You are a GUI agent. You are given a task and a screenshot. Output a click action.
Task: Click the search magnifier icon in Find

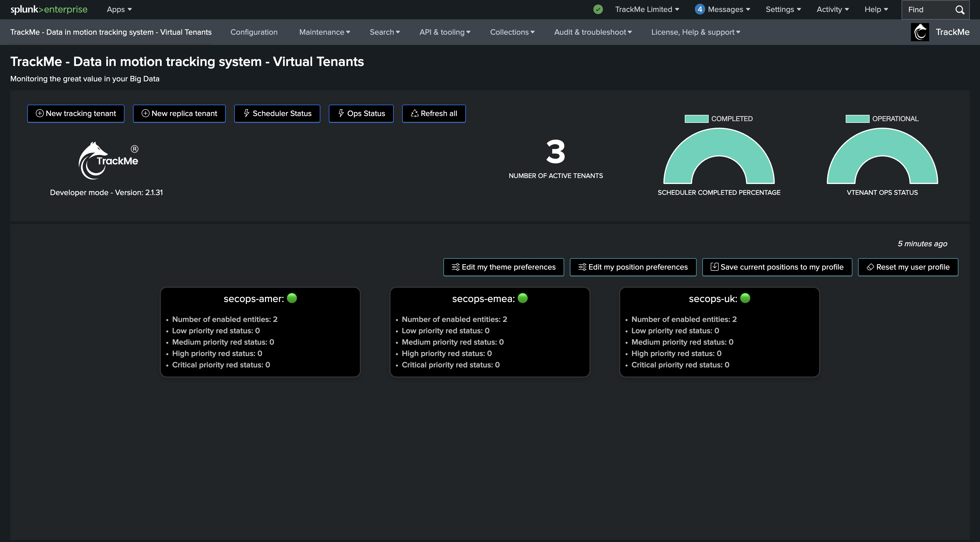pos(960,10)
